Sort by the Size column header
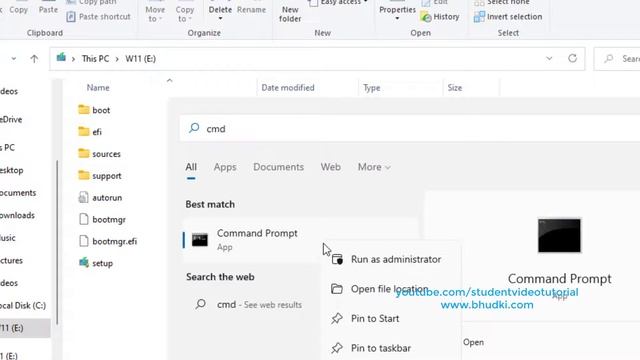 tap(454, 87)
